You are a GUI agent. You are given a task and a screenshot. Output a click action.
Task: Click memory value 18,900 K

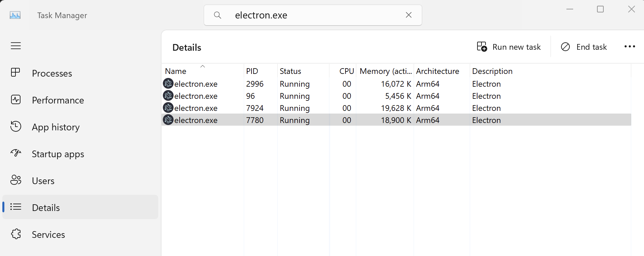(396, 120)
